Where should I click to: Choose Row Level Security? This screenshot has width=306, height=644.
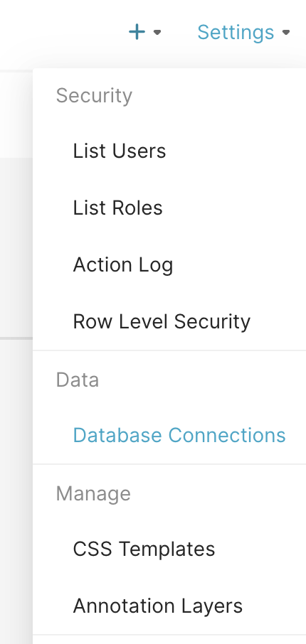[169, 321]
